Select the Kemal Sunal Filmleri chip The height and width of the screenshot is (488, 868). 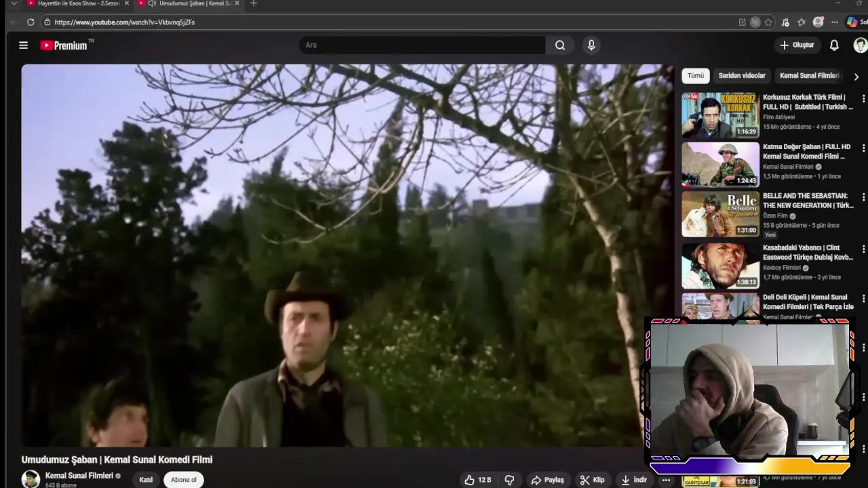click(x=810, y=76)
